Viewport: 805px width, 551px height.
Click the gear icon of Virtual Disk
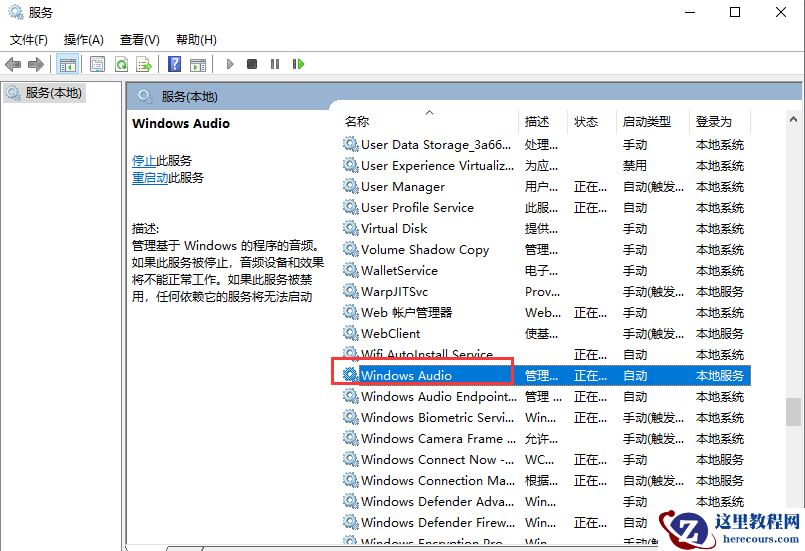[x=351, y=228]
